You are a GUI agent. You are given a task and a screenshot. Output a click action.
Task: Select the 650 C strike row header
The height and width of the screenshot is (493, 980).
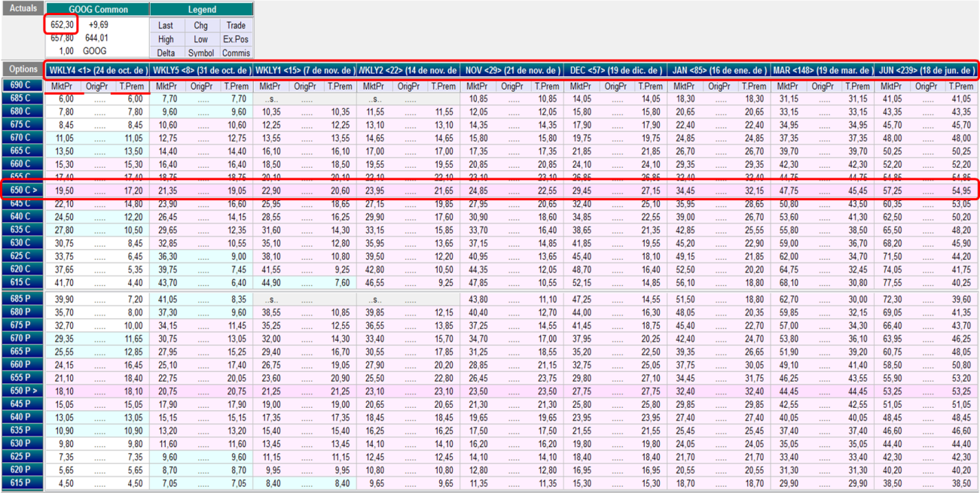click(21, 190)
